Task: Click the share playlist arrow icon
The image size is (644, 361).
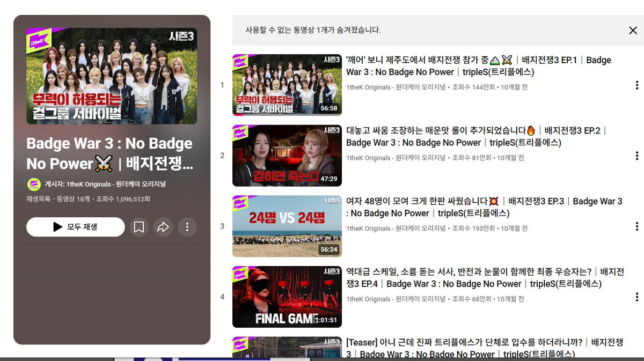Action: [163, 227]
